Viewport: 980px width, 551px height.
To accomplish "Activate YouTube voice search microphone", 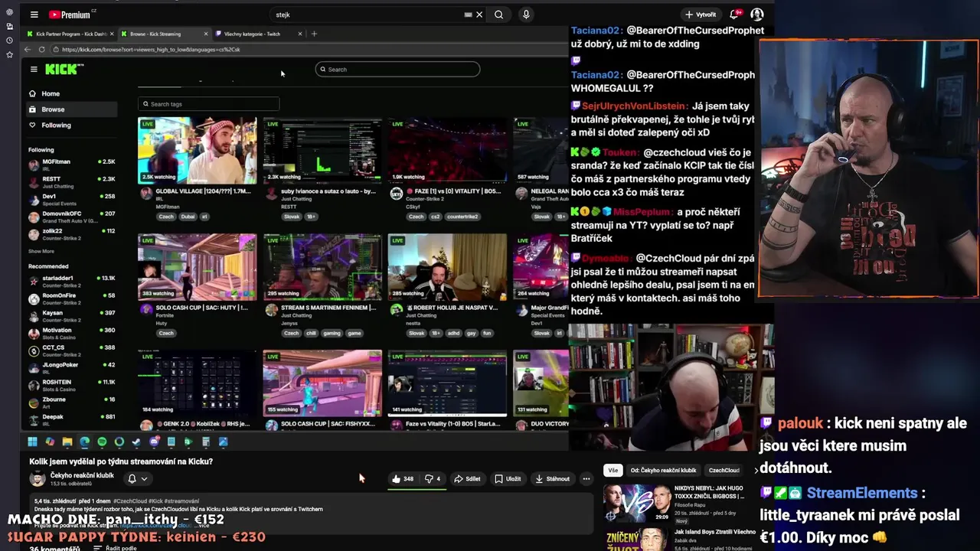I will 526,15.
